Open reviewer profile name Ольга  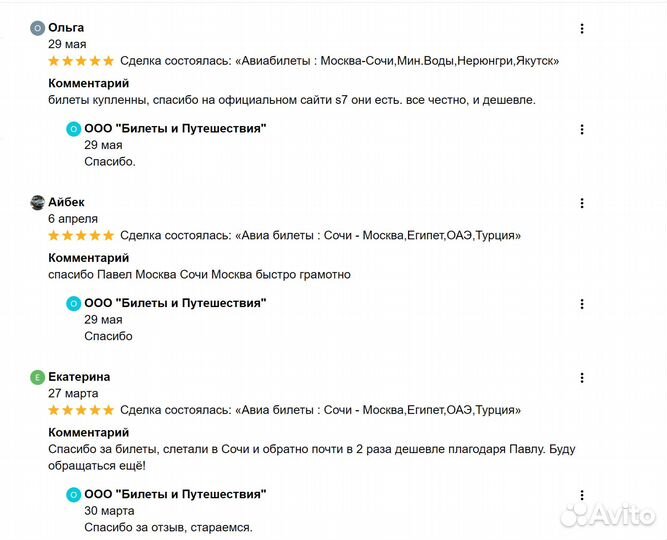[x=66, y=28]
